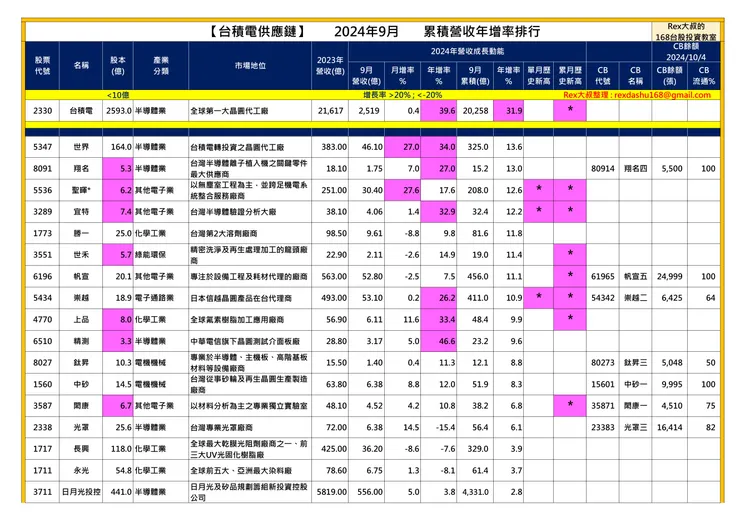
Task: Click the cumulative revenue value 4,331.0
Action: pyautogui.click(x=476, y=492)
